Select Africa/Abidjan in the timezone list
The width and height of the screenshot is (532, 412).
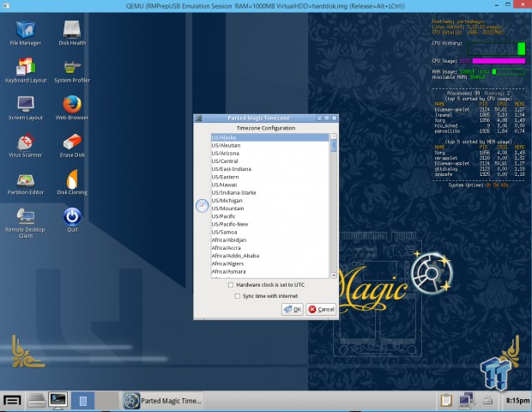(270, 240)
